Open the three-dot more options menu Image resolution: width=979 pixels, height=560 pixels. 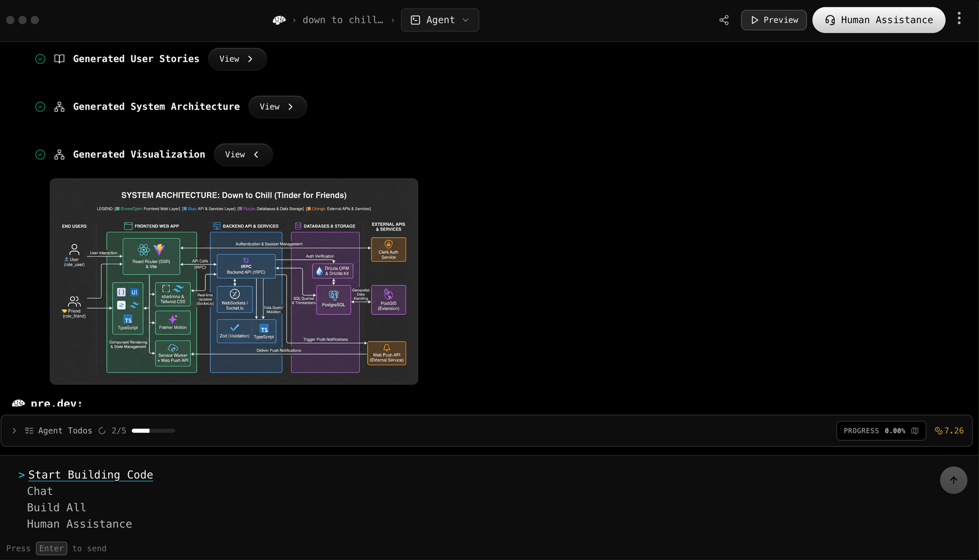coord(959,19)
